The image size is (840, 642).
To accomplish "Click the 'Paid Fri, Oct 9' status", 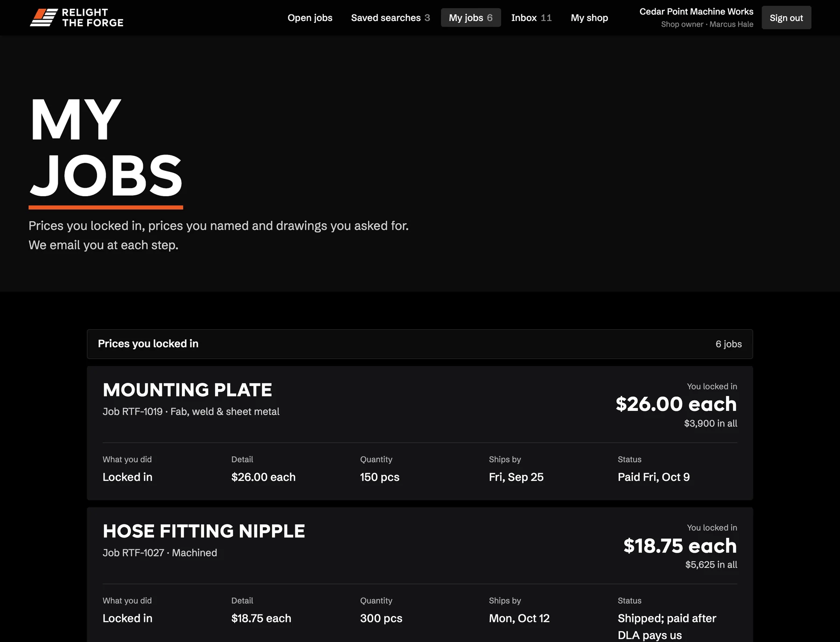I will tap(653, 477).
